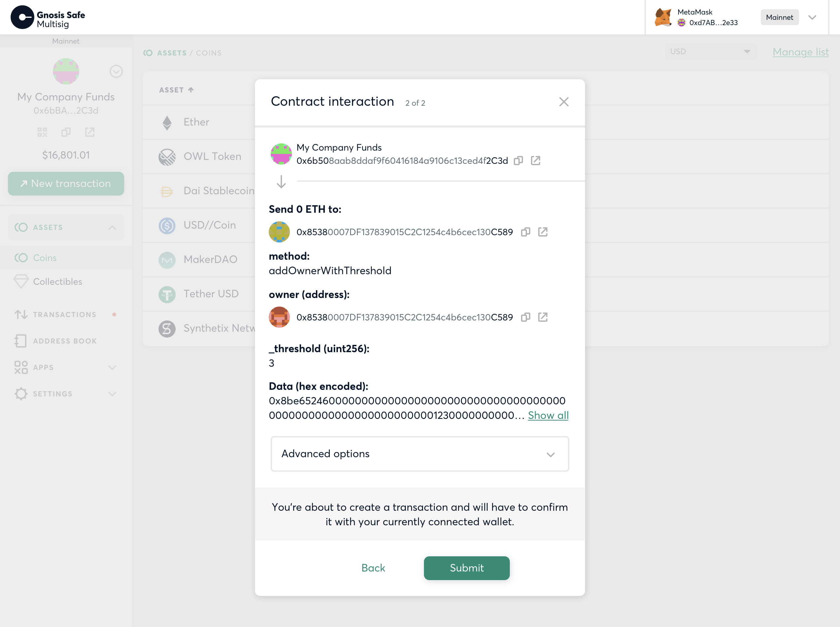Expand the safe selector chevron in sidebar
Viewport: 840px width, 627px height.
point(116,71)
